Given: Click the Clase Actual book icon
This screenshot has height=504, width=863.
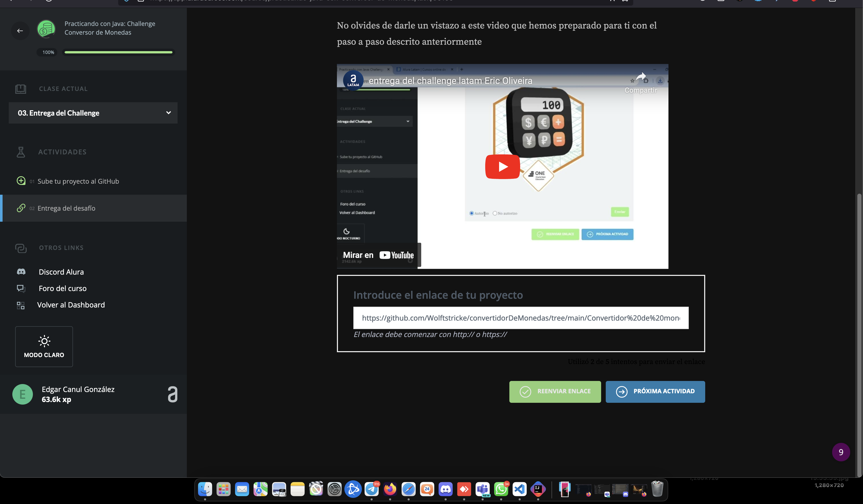Looking at the screenshot, I should point(21,89).
